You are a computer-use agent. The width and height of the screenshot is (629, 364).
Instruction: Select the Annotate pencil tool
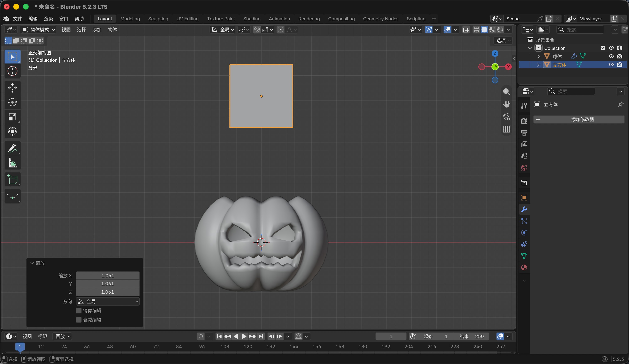[12, 148]
